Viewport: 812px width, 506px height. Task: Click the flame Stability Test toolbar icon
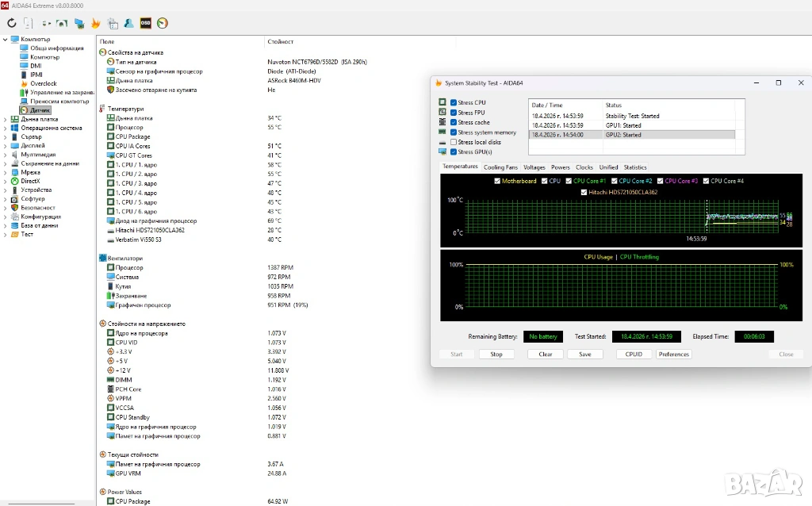click(x=96, y=24)
